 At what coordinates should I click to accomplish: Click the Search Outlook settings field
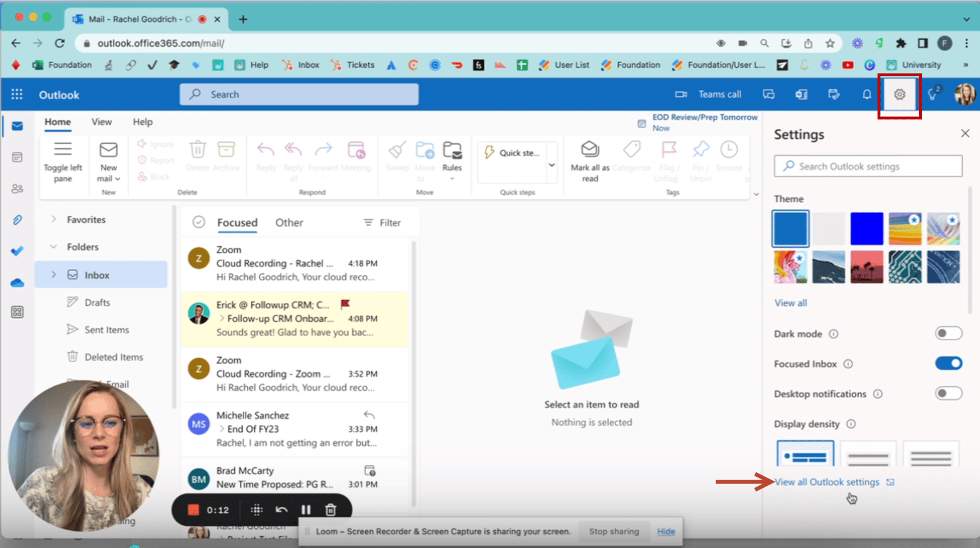tap(867, 166)
